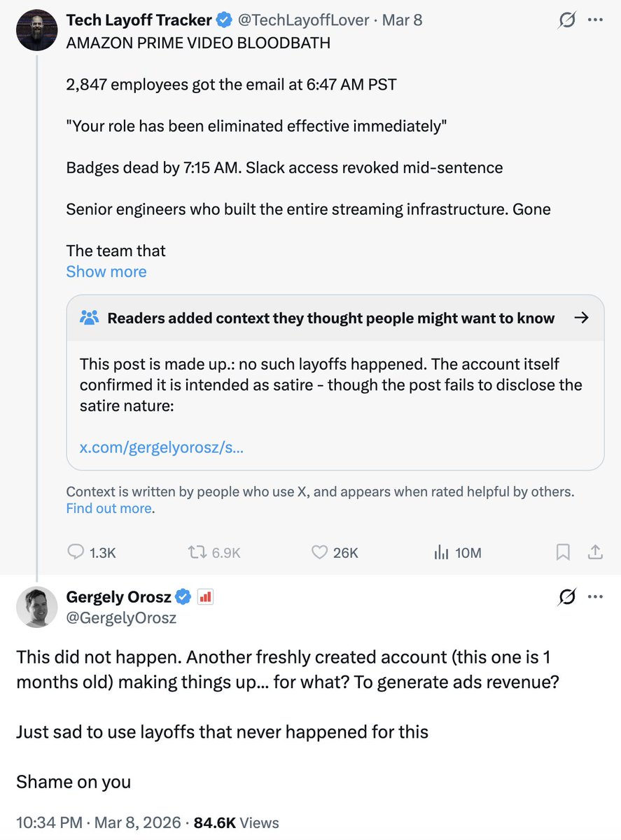Expand post text with Show more

[106, 272]
